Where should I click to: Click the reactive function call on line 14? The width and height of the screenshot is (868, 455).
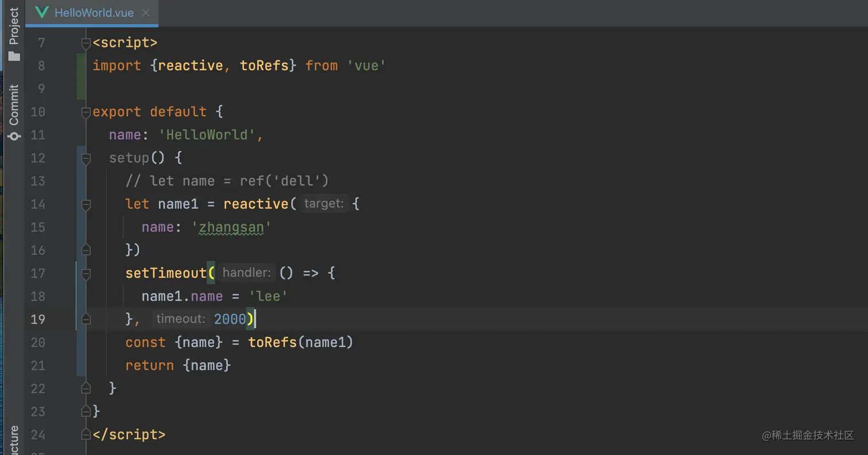click(x=256, y=204)
